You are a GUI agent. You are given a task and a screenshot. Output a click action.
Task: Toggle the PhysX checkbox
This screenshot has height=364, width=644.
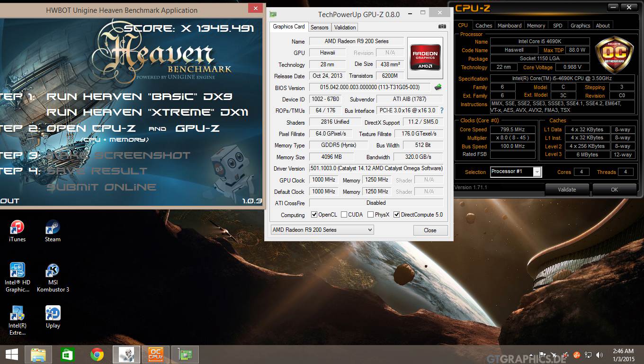tap(371, 215)
